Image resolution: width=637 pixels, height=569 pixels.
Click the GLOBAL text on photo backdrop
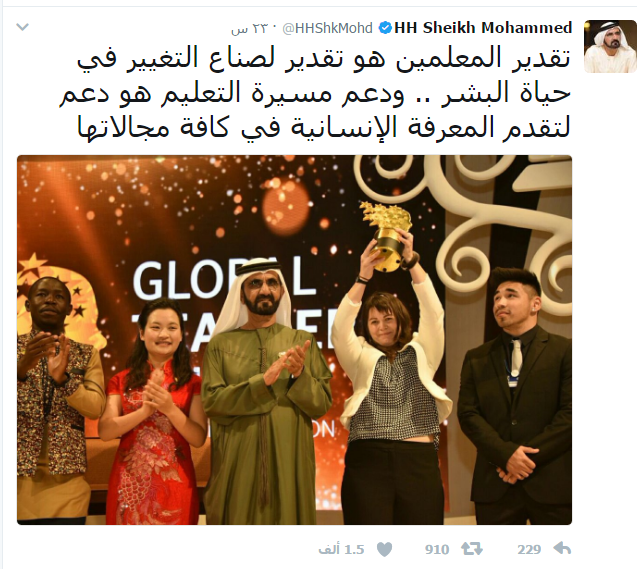click(x=223, y=278)
